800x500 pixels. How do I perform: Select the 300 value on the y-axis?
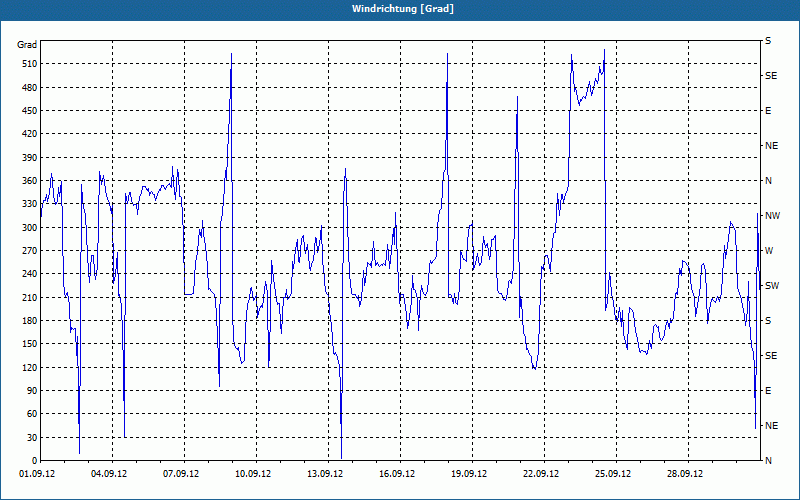pyautogui.click(x=30, y=227)
